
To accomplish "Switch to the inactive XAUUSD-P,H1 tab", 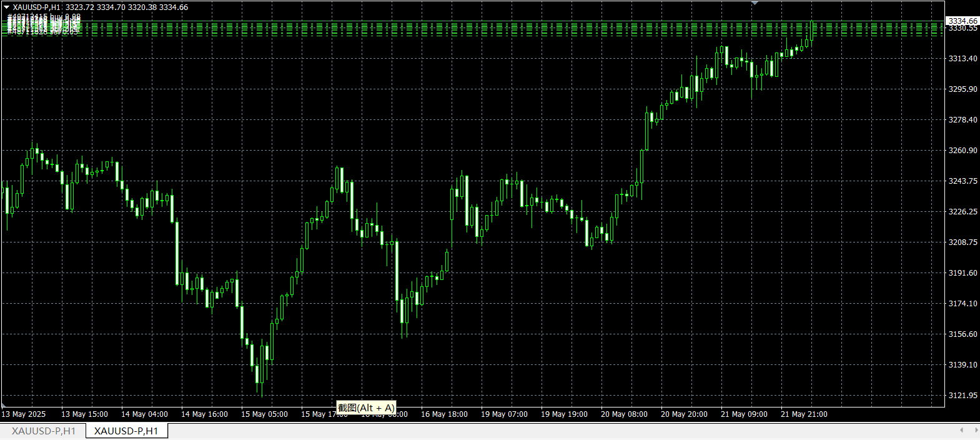I will (43, 431).
